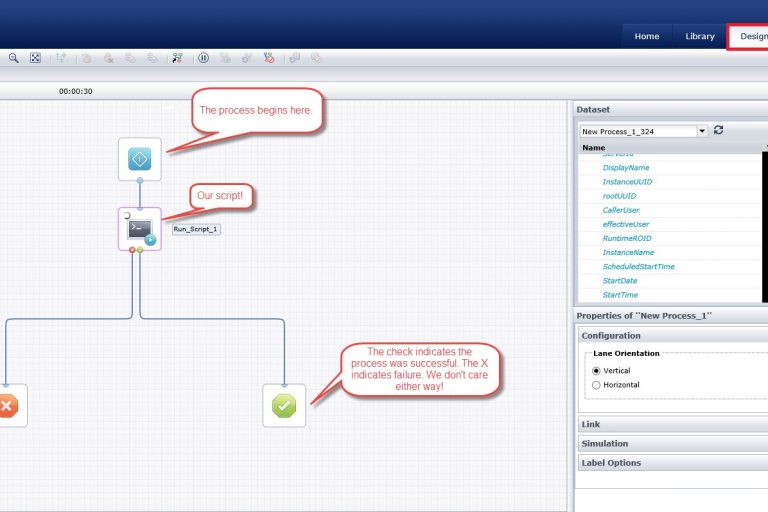Select the Vertical lane orientation
Viewport: 768px width, 512px height.
(x=598, y=370)
